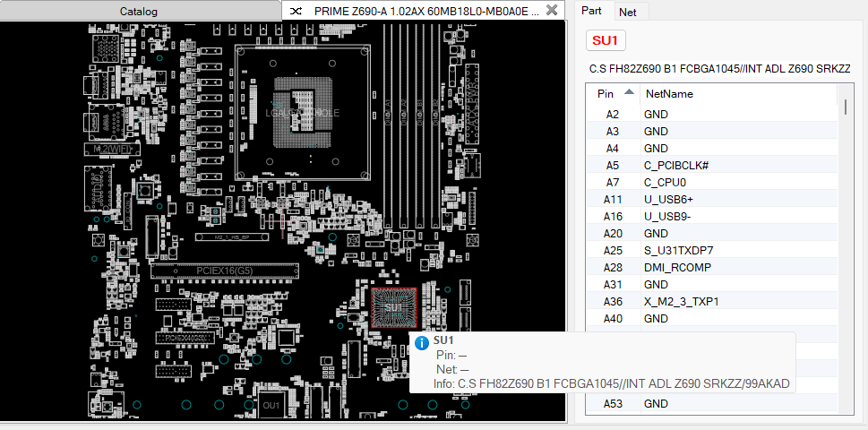Select pin A2 row
868x430 pixels.
click(x=712, y=115)
